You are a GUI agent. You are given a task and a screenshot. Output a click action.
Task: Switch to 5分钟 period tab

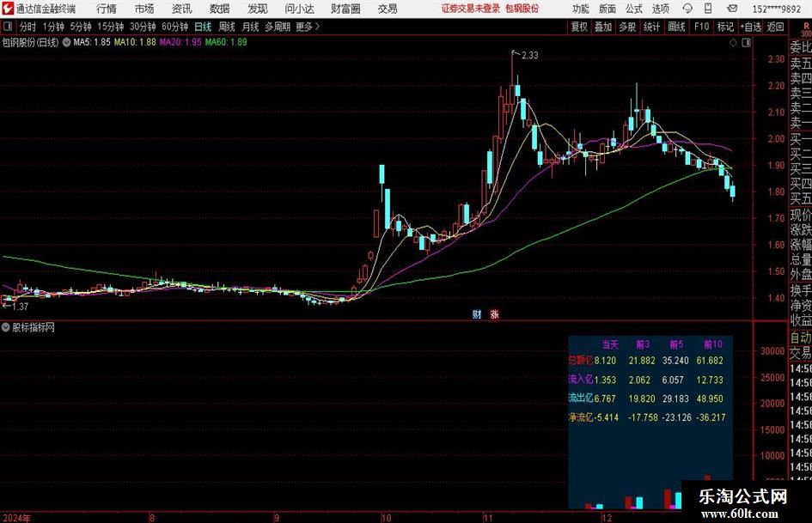pos(81,27)
